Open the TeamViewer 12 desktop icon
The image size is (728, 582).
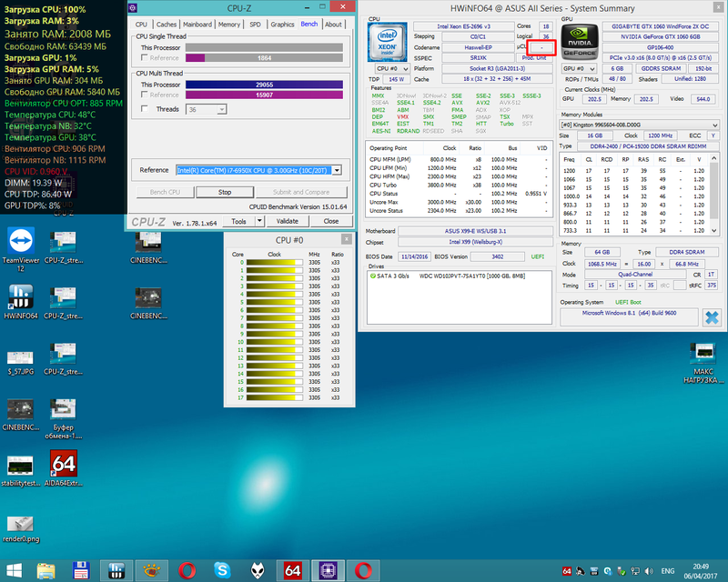coord(21,249)
